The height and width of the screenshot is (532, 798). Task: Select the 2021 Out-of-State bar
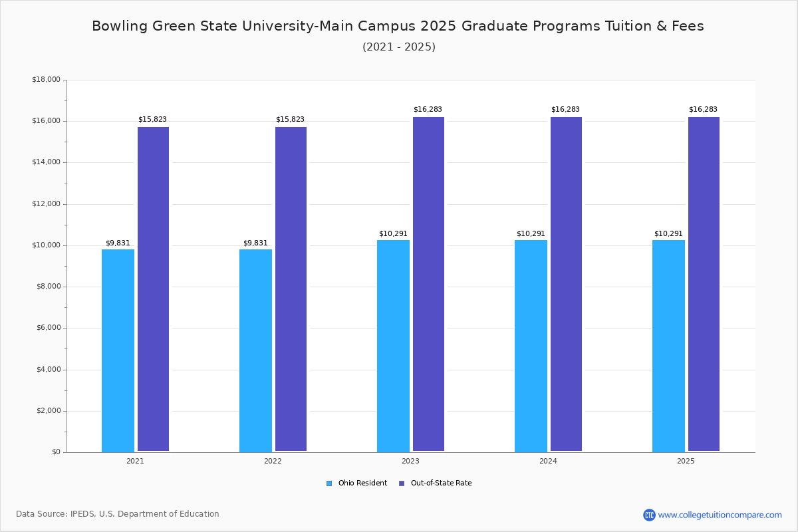click(153, 289)
